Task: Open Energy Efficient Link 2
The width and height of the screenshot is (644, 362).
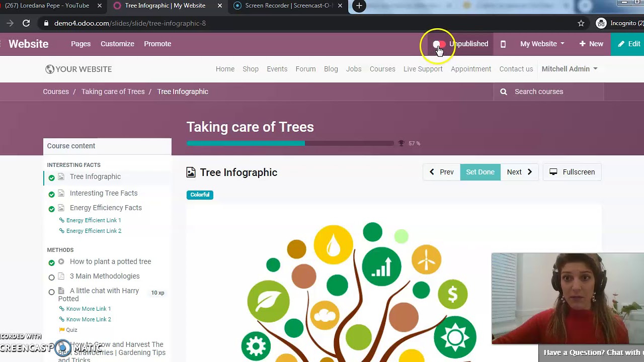Action: tap(94, 231)
